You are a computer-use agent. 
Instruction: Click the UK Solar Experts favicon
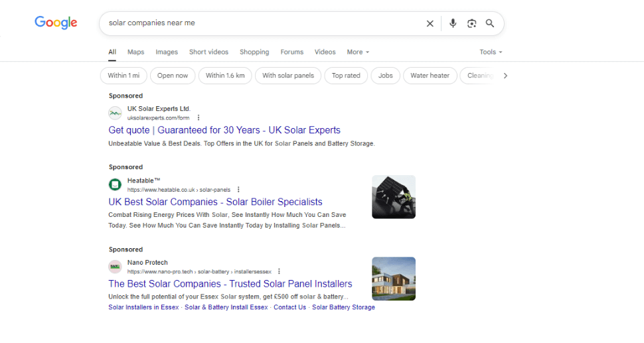coord(115,113)
